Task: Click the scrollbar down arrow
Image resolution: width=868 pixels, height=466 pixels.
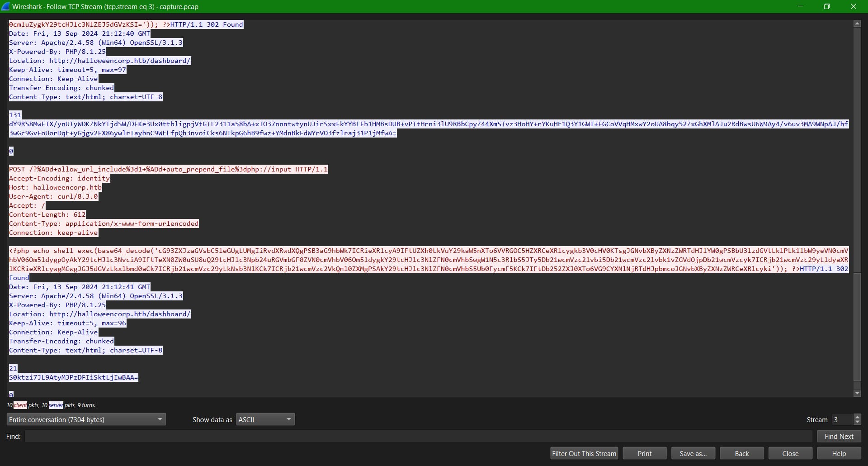Action: (x=857, y=394)
